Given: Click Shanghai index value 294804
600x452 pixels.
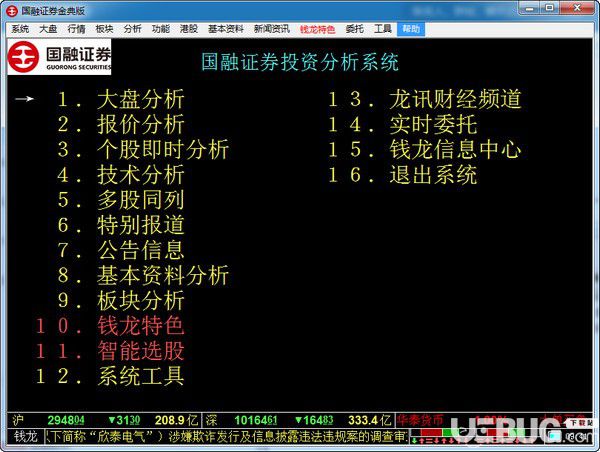Looking at the screenshot, I should point(66,421).
